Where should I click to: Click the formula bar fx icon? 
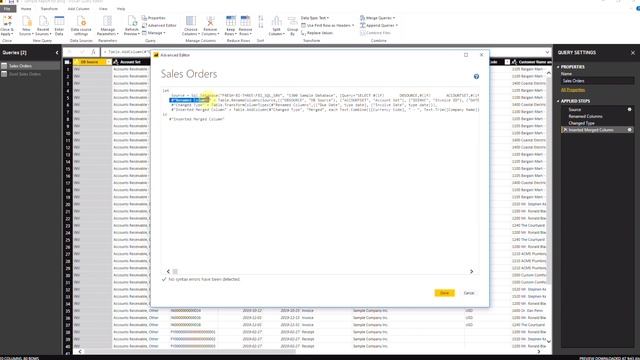(x=93, y=52)
